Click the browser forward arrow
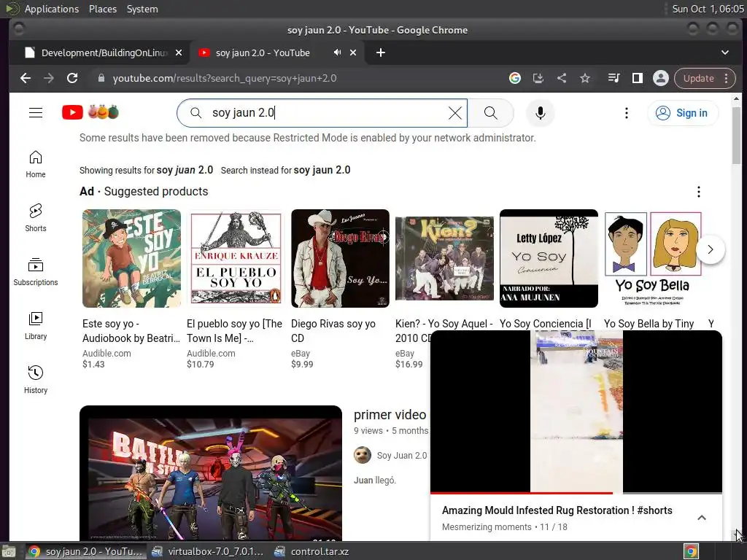This screenshot has width=747, height=560. 49,78
